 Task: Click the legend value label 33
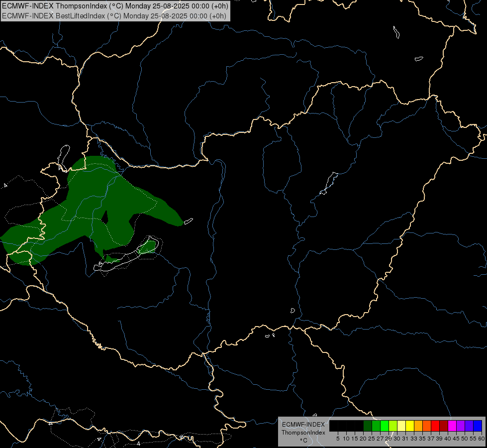[414, 439]
